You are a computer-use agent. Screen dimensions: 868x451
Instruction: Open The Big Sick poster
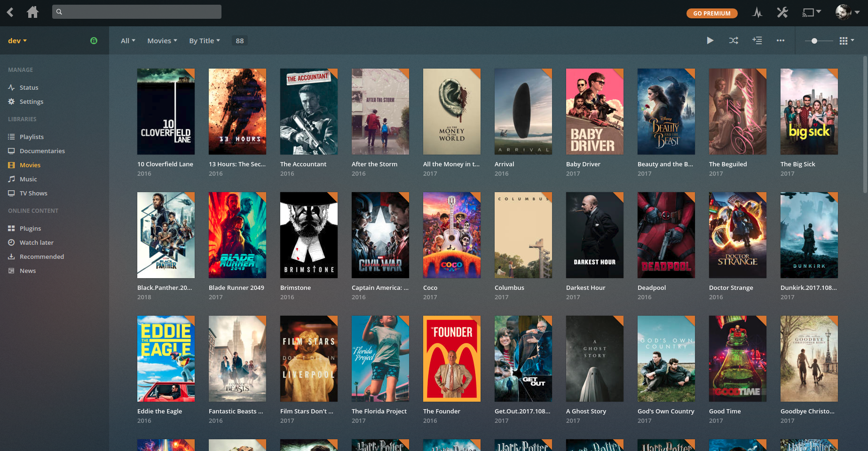click(809, 111)
